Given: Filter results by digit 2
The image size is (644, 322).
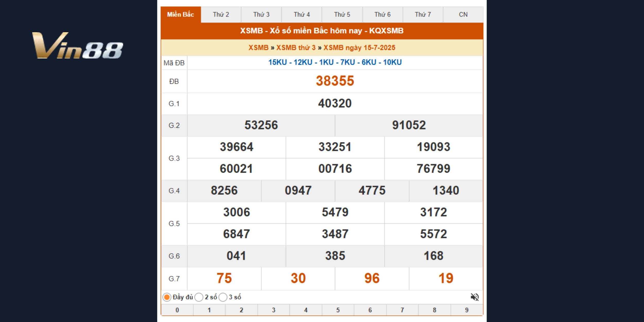Looking at the screenshot, I should click(241, 310).
